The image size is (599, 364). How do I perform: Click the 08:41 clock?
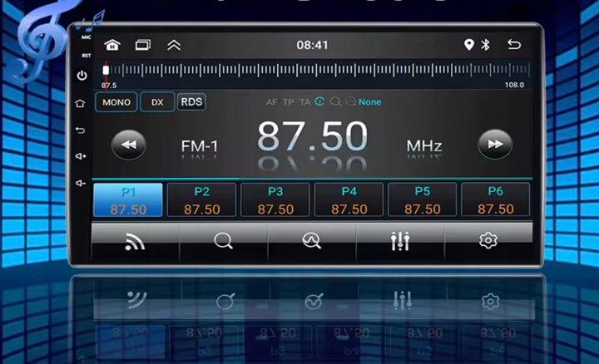pyautogui.click(x=312, y=45)
